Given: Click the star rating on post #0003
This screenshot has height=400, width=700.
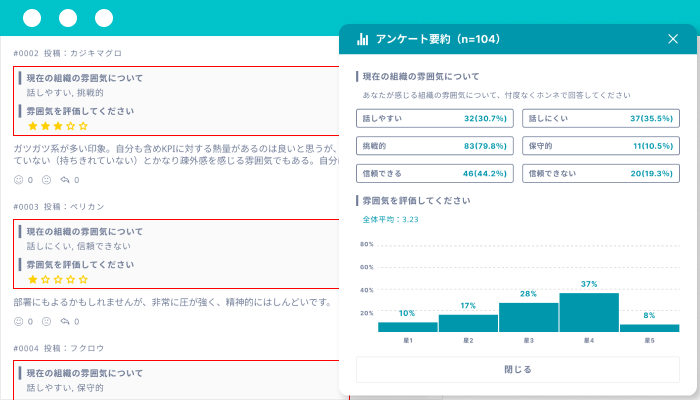Looking at the screenshot, I should 58,280.
